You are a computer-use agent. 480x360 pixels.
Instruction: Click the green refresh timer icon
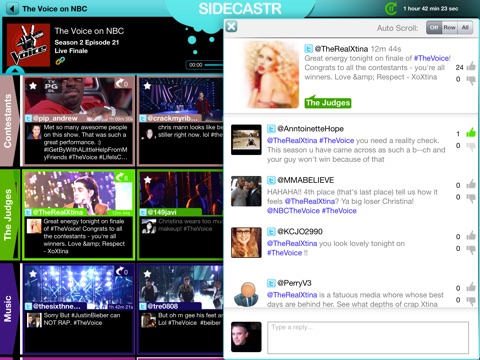391,9
